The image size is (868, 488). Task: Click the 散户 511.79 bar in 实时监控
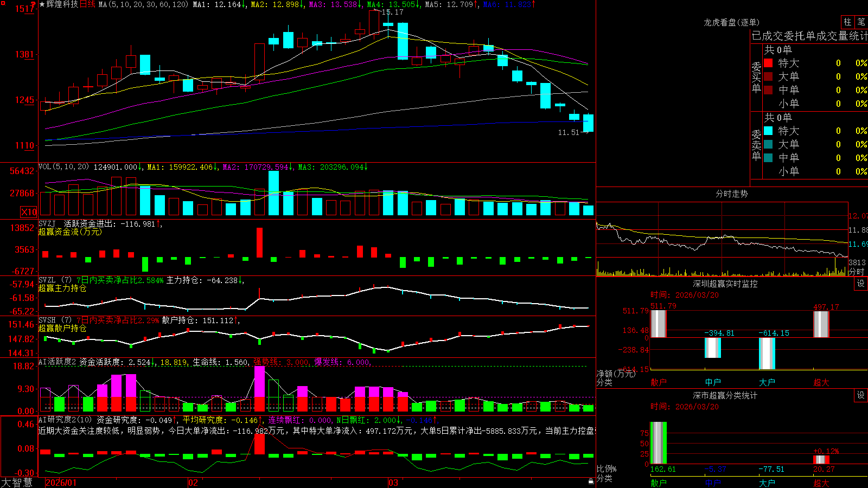click(x=659, y=324)
